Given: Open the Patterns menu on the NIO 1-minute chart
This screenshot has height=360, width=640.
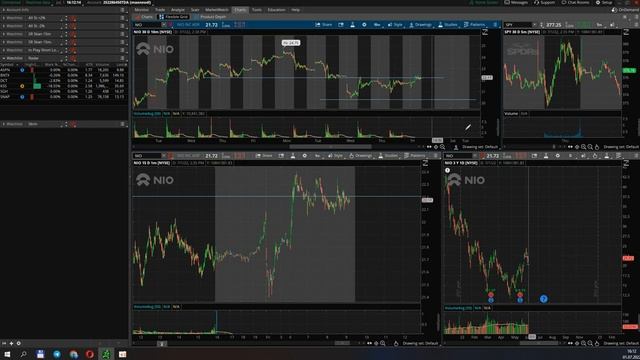Looking at the screenshot, I should coord(415,156).
